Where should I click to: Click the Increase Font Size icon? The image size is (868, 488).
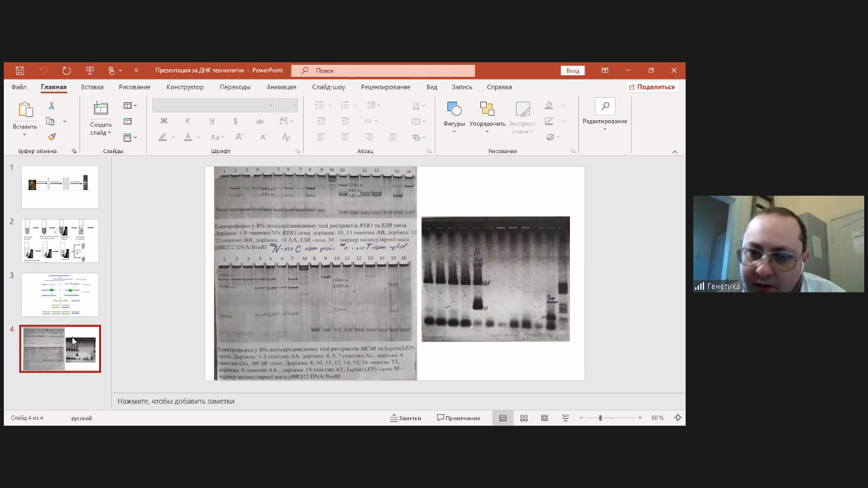240,137
